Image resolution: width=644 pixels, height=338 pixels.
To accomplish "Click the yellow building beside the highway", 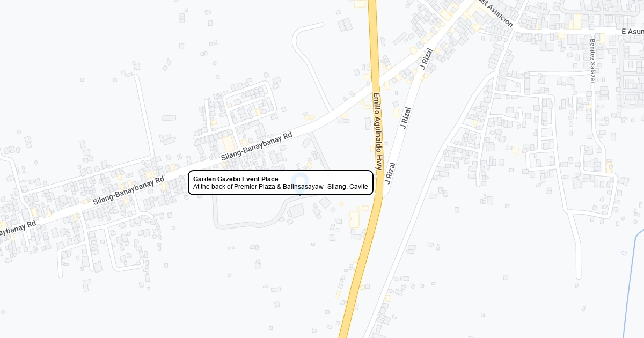I will click(354, 219).
